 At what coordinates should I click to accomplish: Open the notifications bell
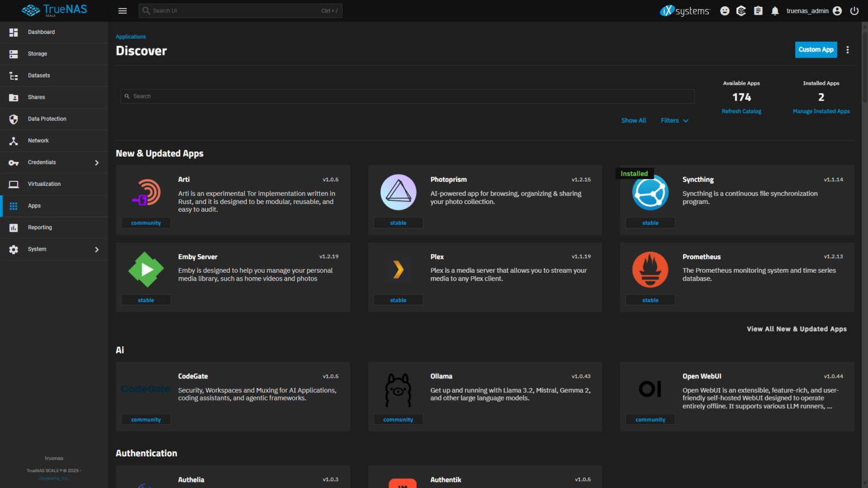(x=775, y=11)
